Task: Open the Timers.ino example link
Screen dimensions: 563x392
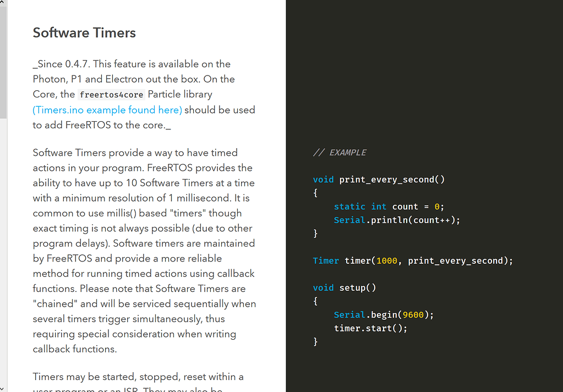Action: click(107, 110)
